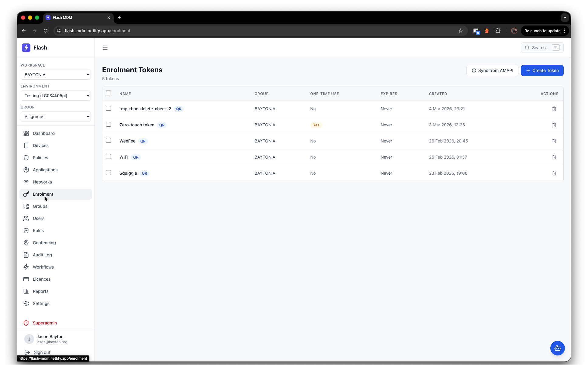Bookmark page with star icon
The width and height of the screenshot is (588, 384).
click(460, 31)
